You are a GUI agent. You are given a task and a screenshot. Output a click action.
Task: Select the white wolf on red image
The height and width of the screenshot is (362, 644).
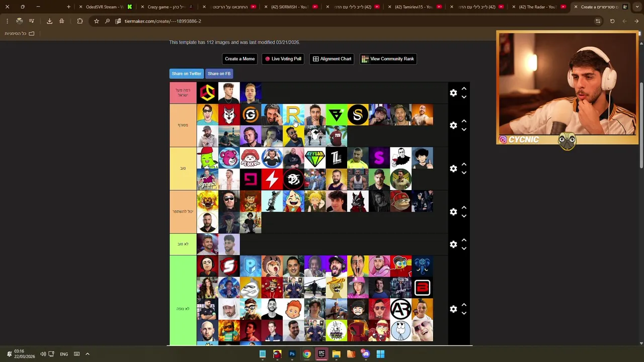(229, 115)
